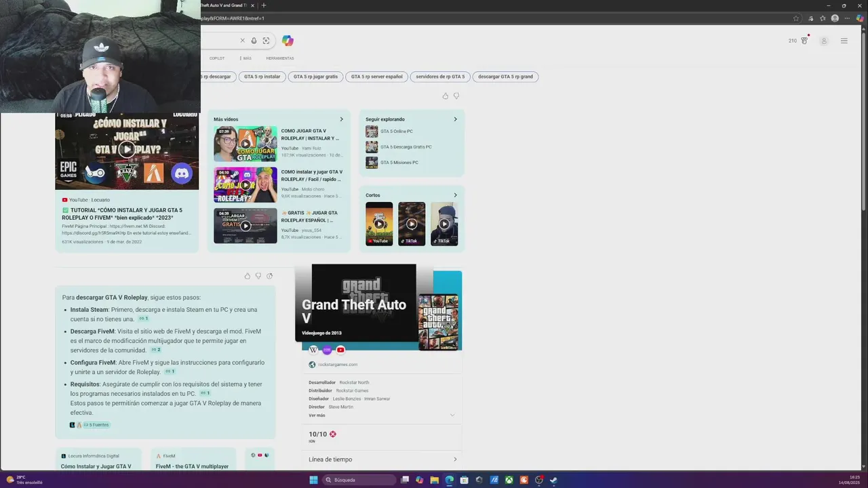Image resolution: width=868 pixels, height=488 pixels.
Task: Play the YouTube short in Cortos
Action: tap(379, 224)
